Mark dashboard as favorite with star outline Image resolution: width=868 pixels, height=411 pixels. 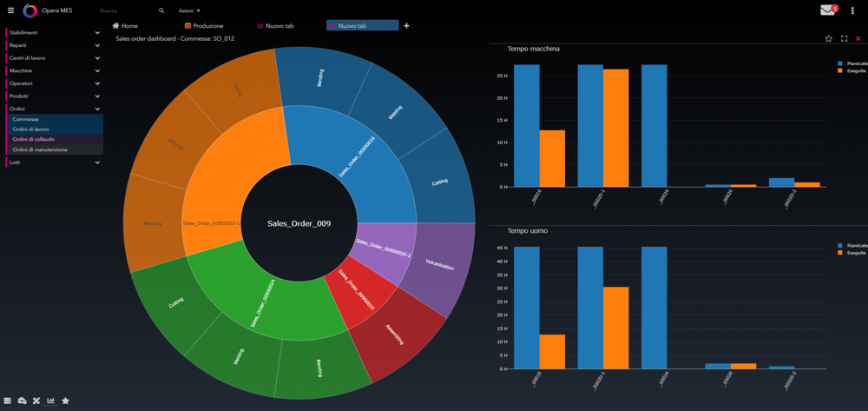[x=829, y=38]
